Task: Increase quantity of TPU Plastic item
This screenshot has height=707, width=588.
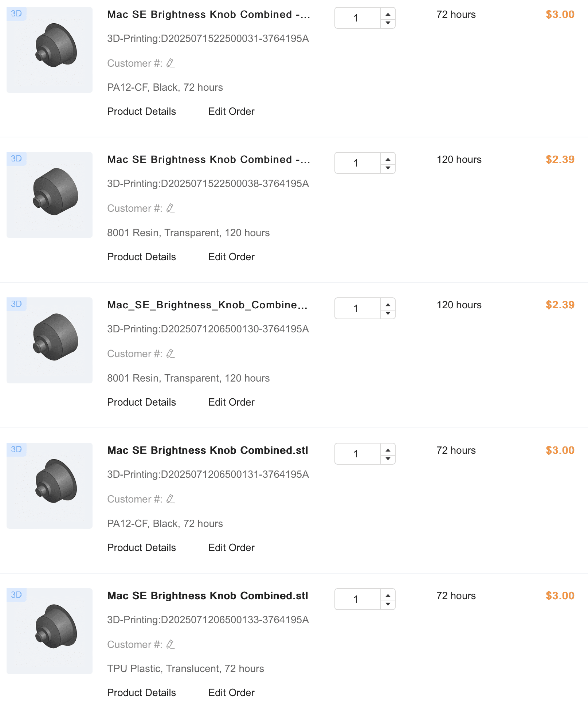Action: pos(388,595)
